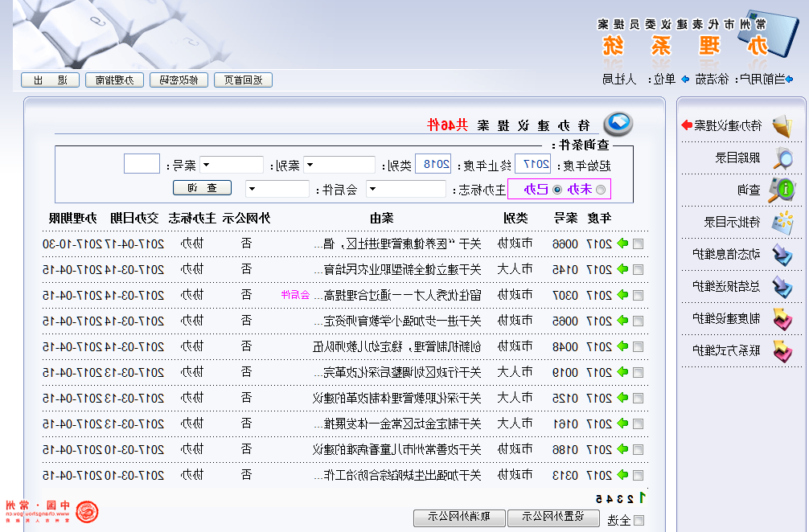Viewport: 809px width, 532px height.
Task: Click green arrow icon for case 0186
Action: click(x=622, y=449)
